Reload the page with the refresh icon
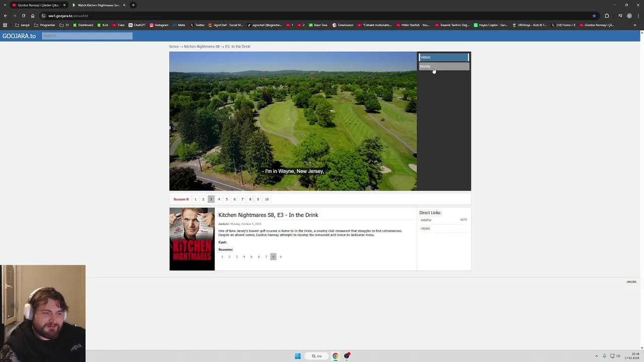The height and width of the screenshot is (362, 644). (x=24, y=16)
